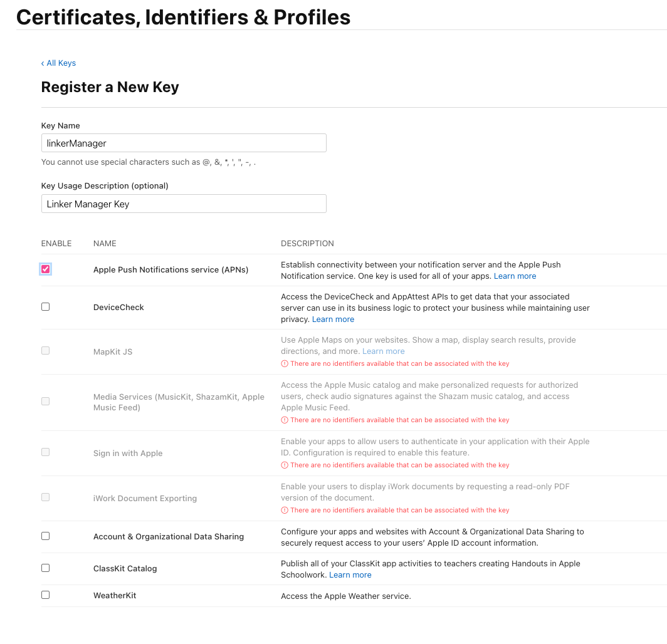Enable the WeatherKit checkbox
This screenshot has height=644, width=667.
pyautogui.click(x=45, y=595)
